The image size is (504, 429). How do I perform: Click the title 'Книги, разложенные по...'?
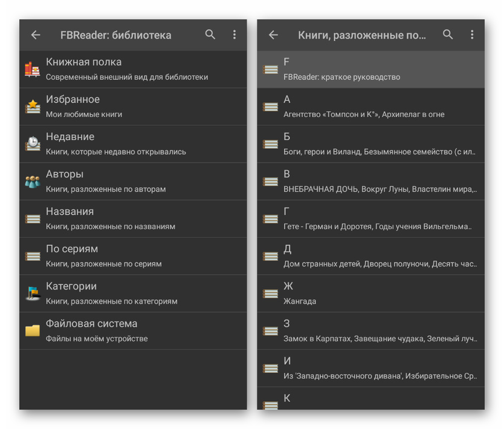(x=362, y=35)
